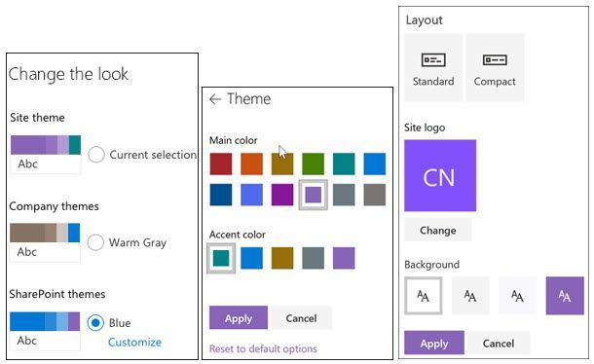Click the Customize link under Blue
Viewport: 594px width, 364px height.
[134, 342]
